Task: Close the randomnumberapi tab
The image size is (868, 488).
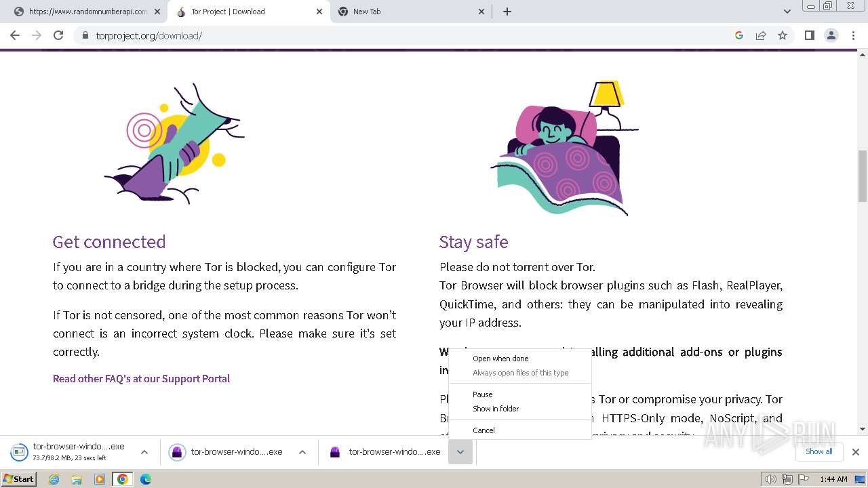Action: pos(157,12)
